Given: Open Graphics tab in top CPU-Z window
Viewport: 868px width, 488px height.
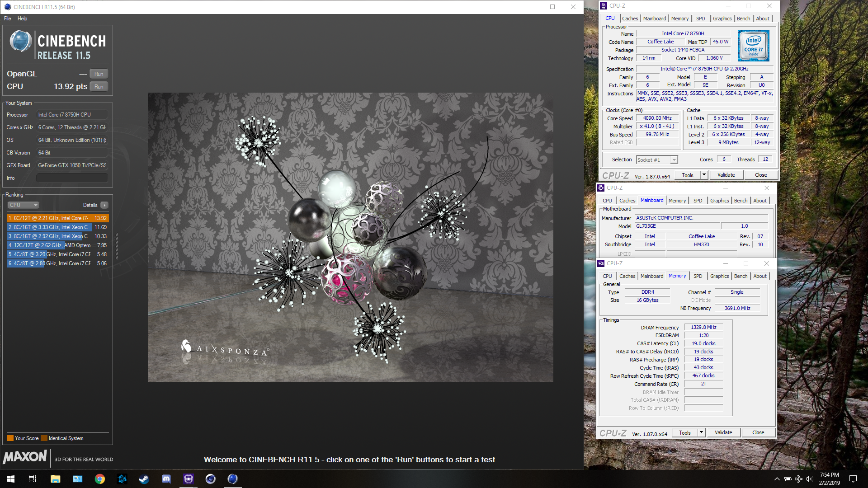Looking at the screenshot, I should (x=722, y=19).
